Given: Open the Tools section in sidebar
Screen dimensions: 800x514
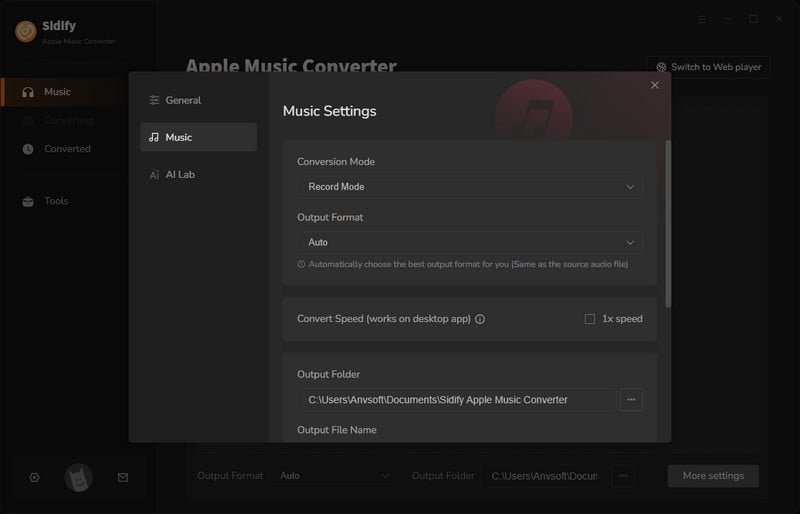Looking at the screenshot, I should point(65,201).
